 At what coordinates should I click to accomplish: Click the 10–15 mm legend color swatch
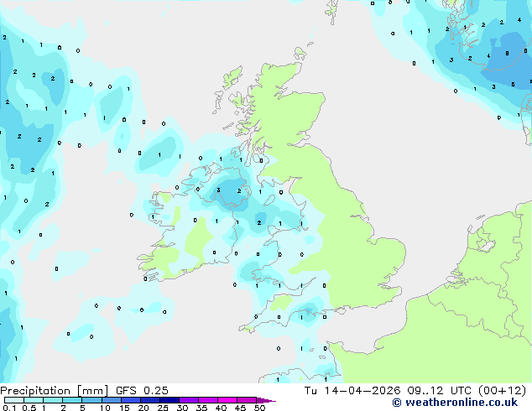(x=111, y=400)
